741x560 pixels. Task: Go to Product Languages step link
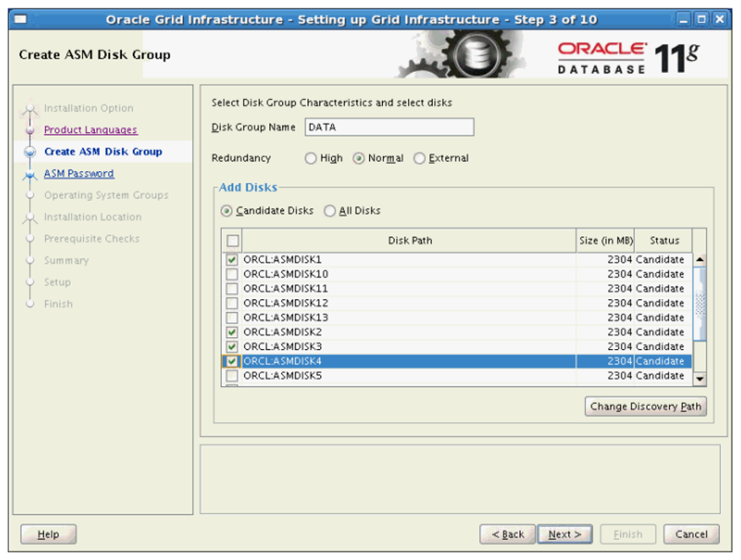[x=91, y=130]
